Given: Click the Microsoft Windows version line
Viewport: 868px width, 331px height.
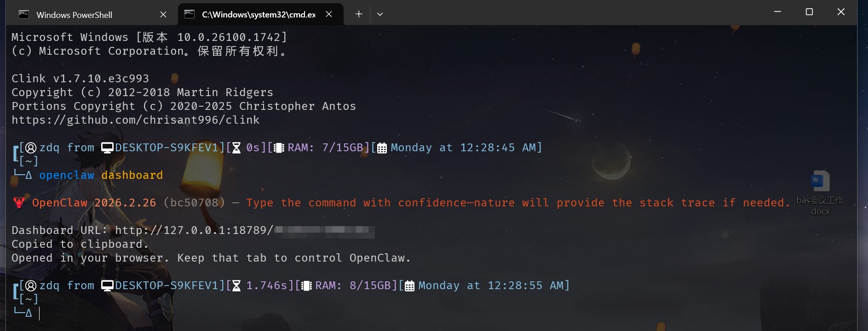Looking at the screenshot, I should 149,37.
